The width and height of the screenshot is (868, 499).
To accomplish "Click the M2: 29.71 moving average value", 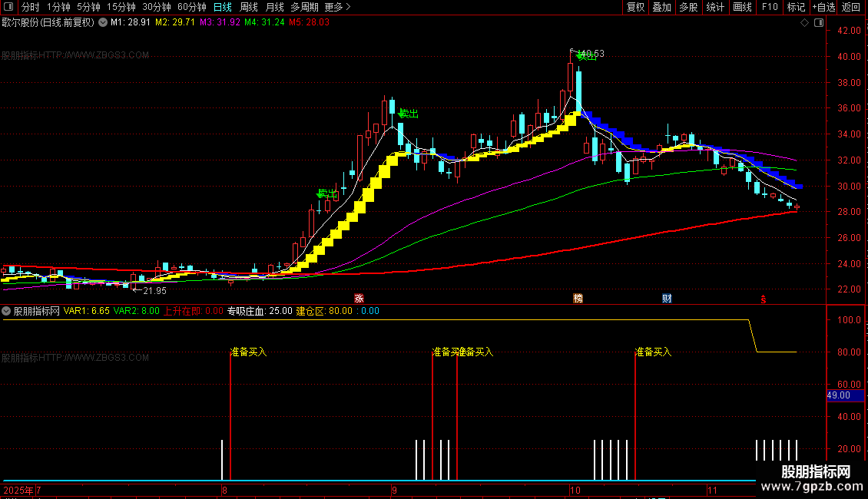I will 175,23.
